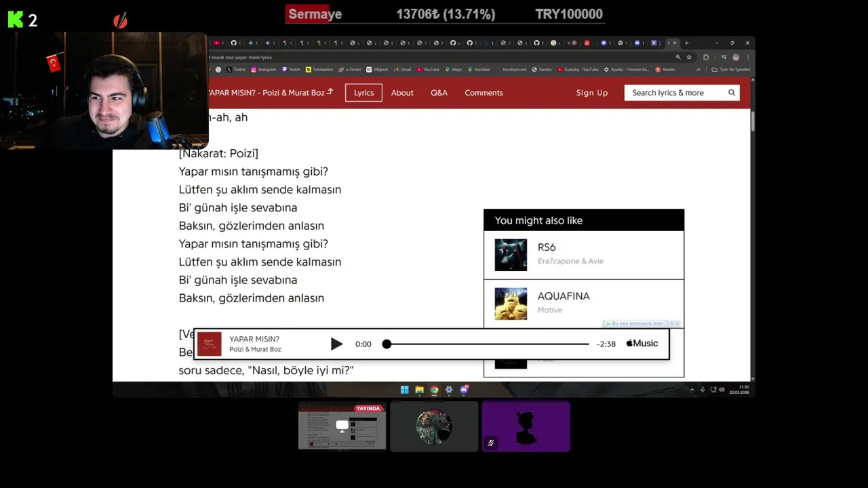
Task: Open the Chrome profile avatar
Action: pos(736,58)
